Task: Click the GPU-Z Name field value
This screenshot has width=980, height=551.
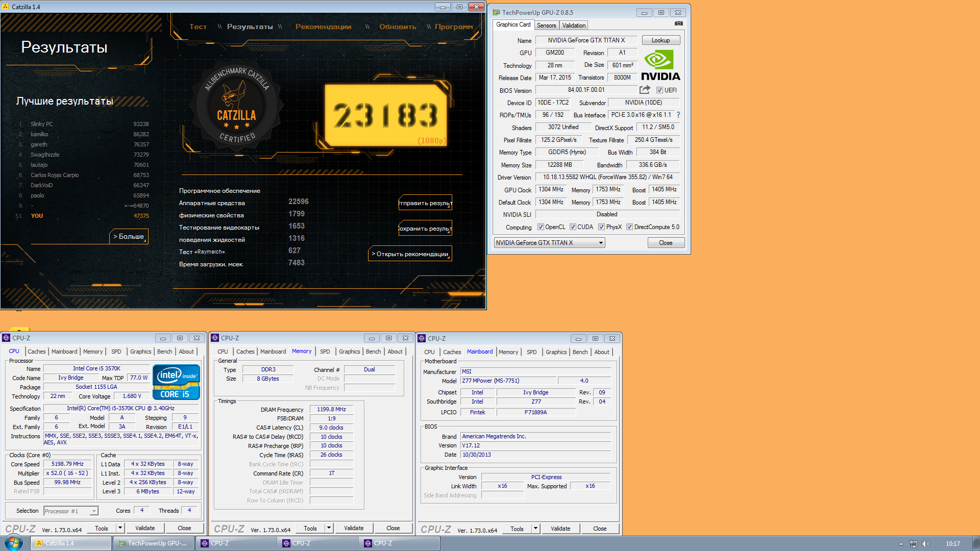Action: click(x=586, y=40)
